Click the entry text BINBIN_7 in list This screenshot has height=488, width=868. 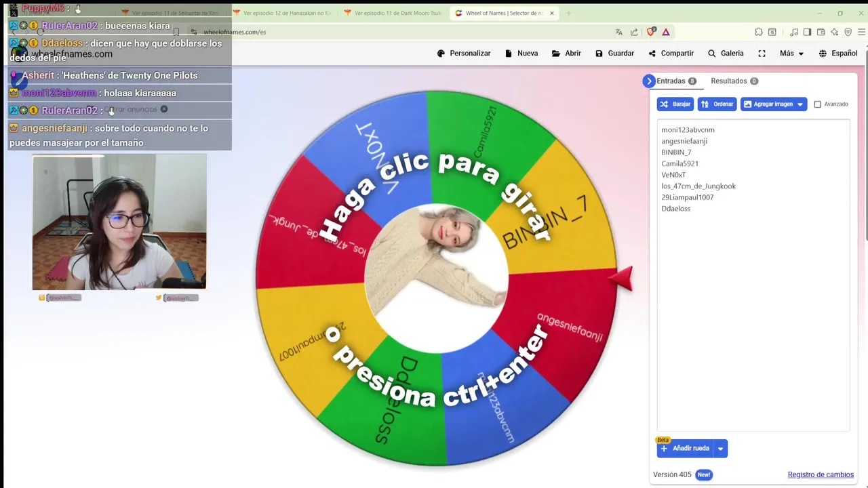676,152
